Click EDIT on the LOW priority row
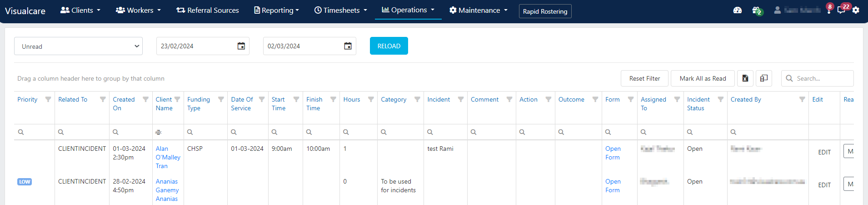868x205 pixels. pyautogui.click(x=824, y=185)
